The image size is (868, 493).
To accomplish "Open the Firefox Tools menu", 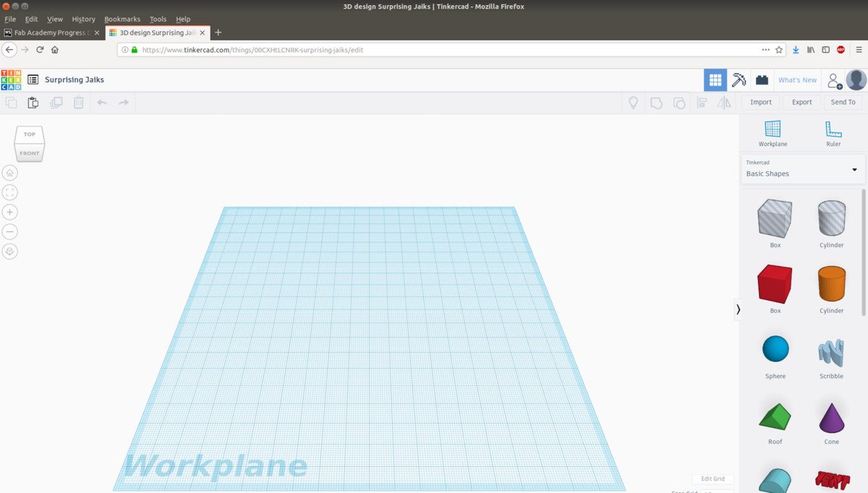I will coord(158,19).
